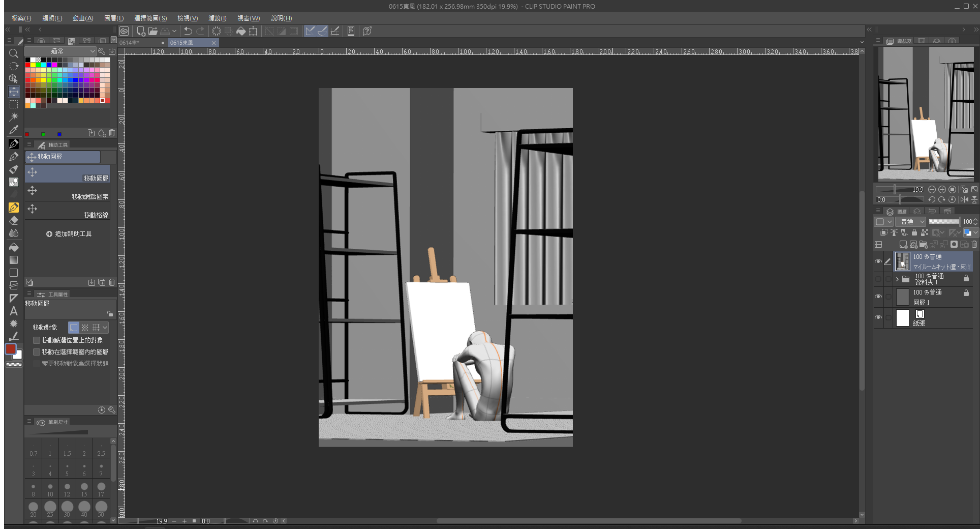The image size is (980, 529).
Task: Enable 移動在選擇範圍內的圖層 checkbox
Action: click(37, 352)
